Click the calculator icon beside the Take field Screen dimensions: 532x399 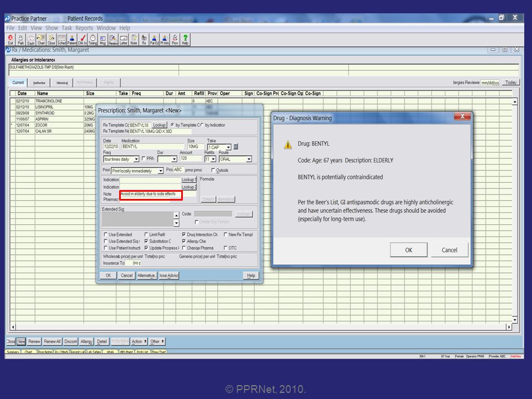[x=236, y=146]
